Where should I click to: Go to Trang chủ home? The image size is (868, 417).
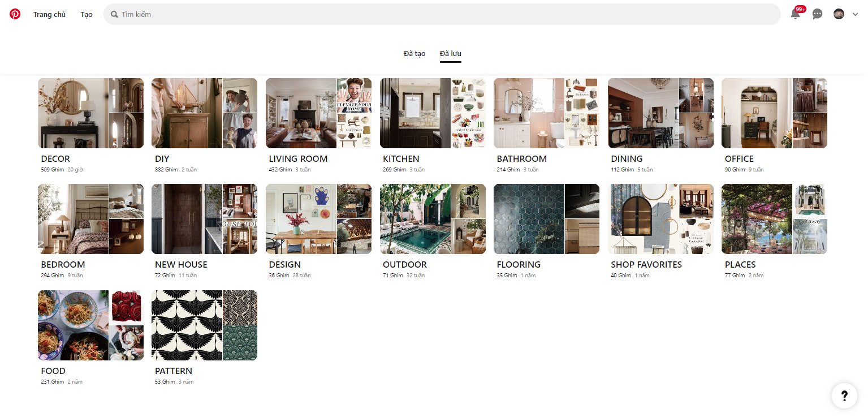pos(49,14)
